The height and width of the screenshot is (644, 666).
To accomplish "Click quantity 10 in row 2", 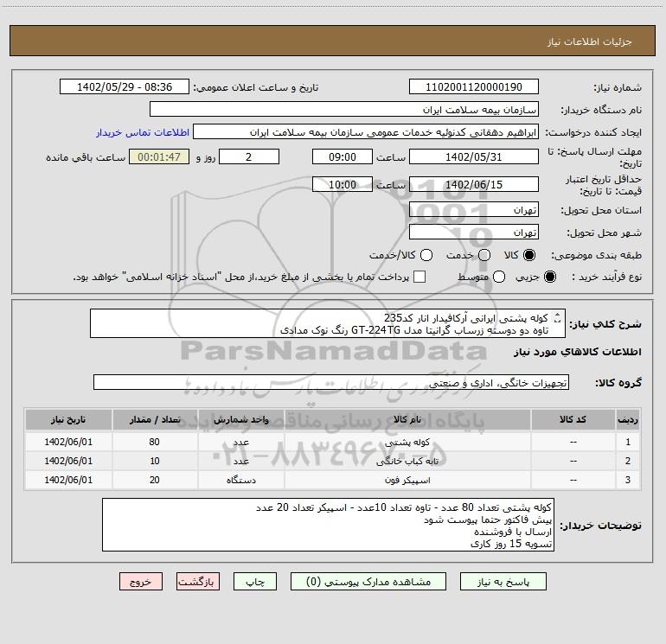I will (x=155, y=461).
